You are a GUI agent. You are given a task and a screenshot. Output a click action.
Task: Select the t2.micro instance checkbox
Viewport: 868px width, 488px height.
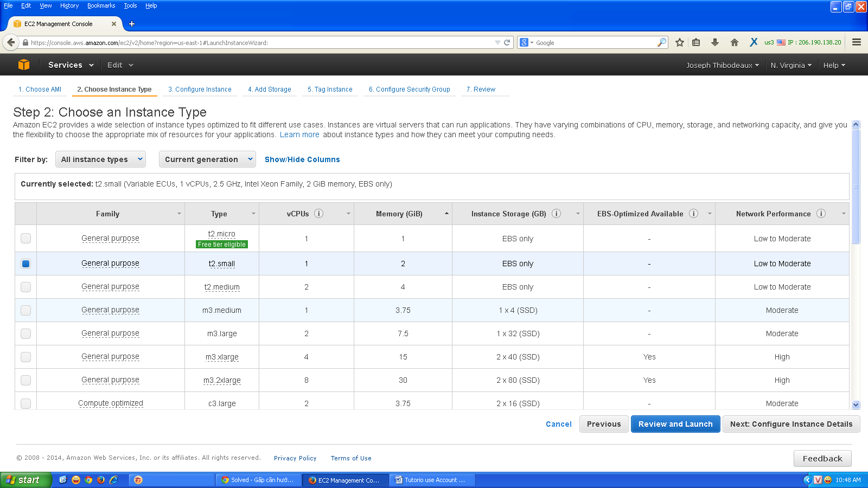click(x=25, y=238)
